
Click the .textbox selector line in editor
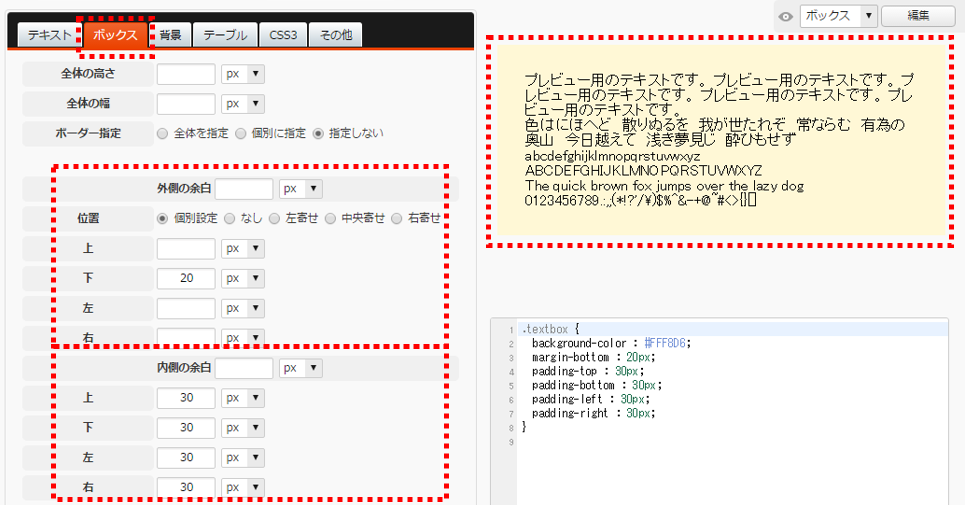click(732, 329)
